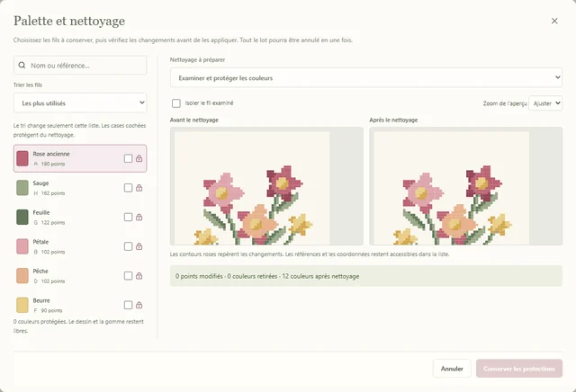Click the lock icon for Pêche
Viewport: 576px width, 392px height.
pyautogui.click(x=139, y=276)
